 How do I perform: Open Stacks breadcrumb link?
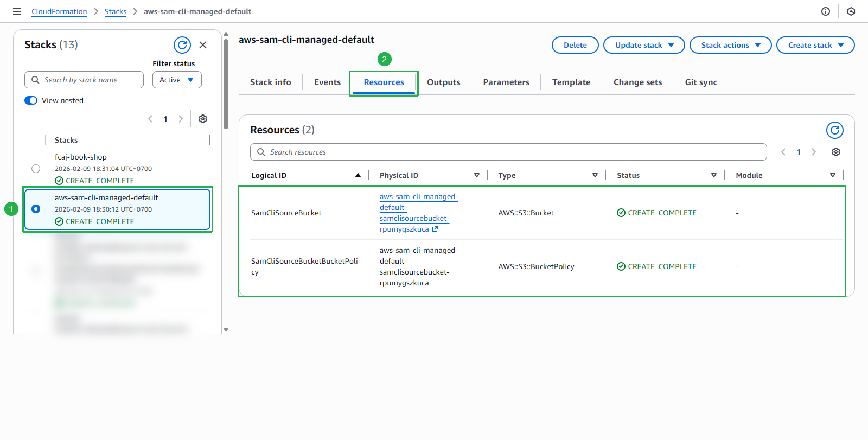(x=115, y=11)
